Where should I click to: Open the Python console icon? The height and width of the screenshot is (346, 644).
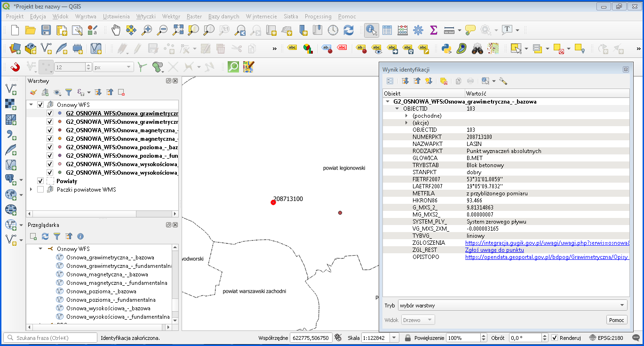pos(447,48)
